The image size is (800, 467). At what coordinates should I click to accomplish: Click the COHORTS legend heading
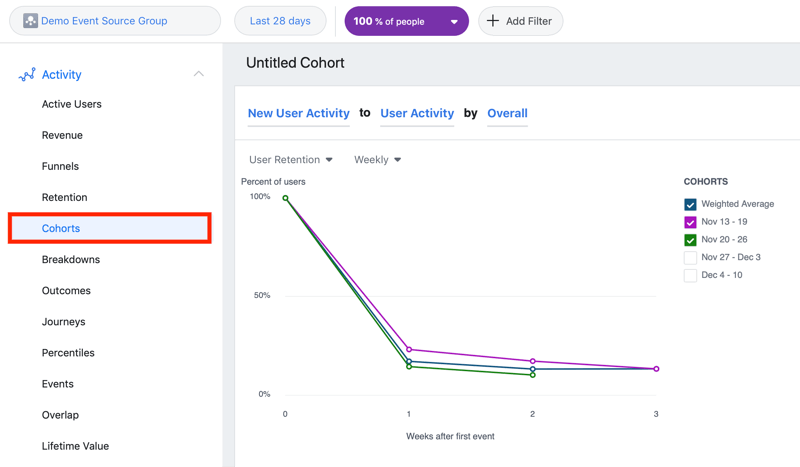(x=706, y=182)
